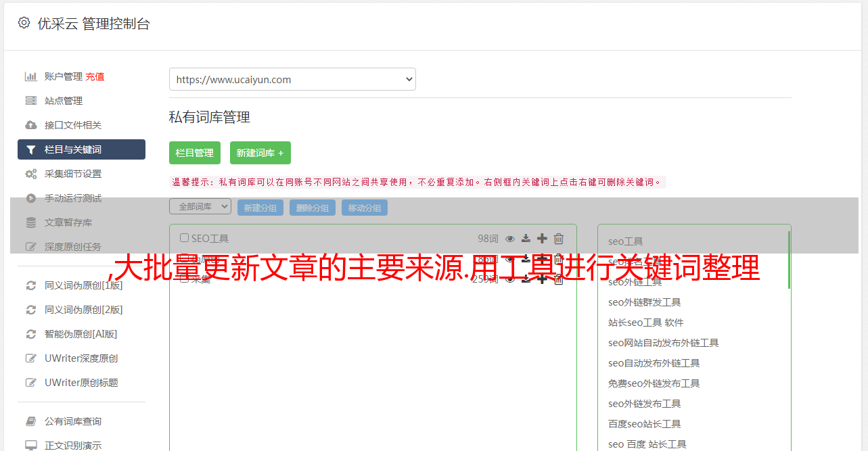This screenshot has height=451, width=868.
Task: Delete the SEO工具 library with trash icon
Action: 559,238
